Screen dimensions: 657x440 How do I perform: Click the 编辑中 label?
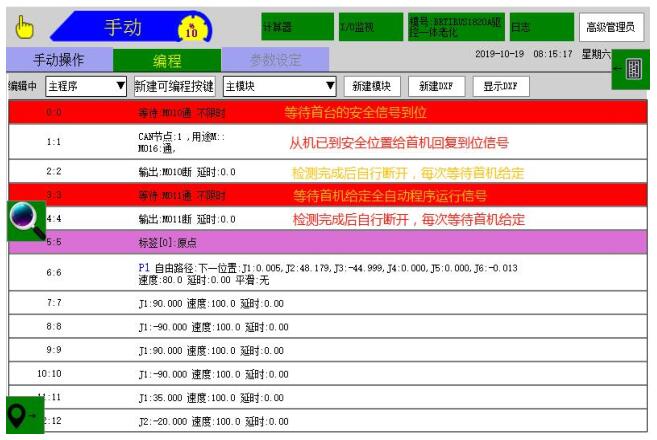22,86
